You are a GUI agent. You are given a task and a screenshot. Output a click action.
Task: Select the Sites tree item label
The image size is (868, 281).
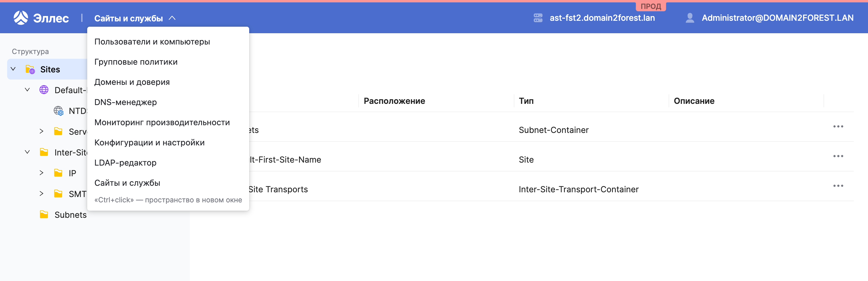[x=50, y=69]
